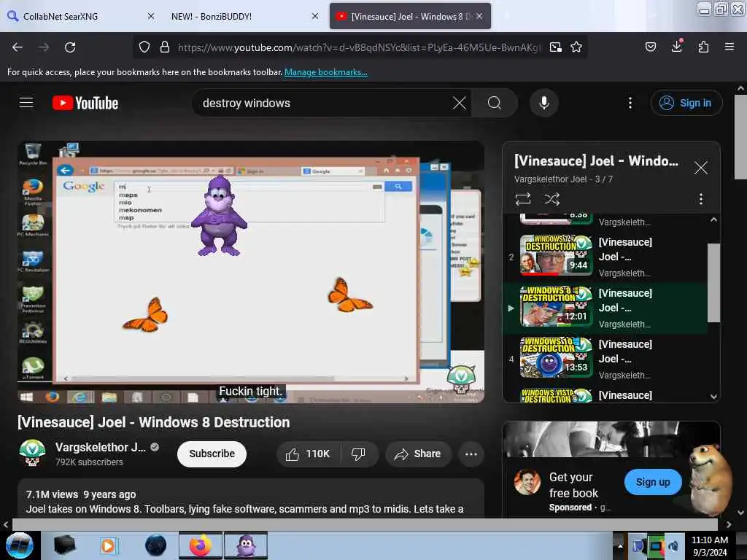Open media player taskbar icon
747x560 pixels.
pyautogui.click(x=109, y=545)
